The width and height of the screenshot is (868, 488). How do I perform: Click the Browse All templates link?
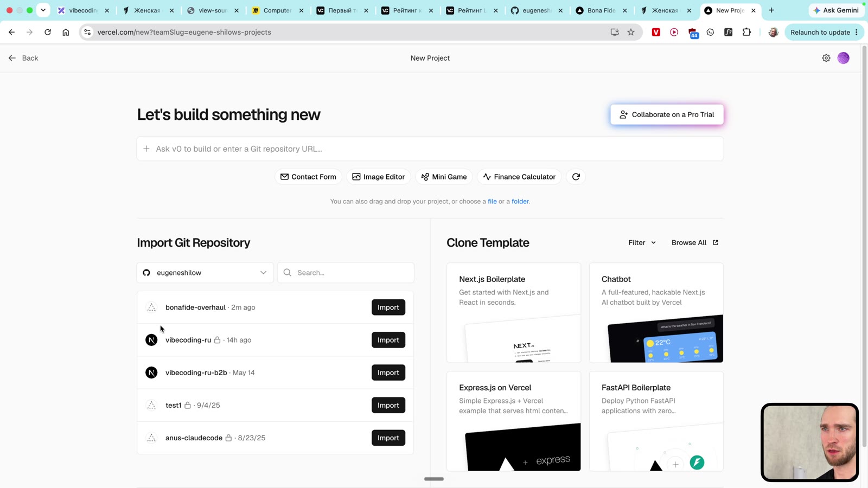pyautogui.click(x=695, y=242)
